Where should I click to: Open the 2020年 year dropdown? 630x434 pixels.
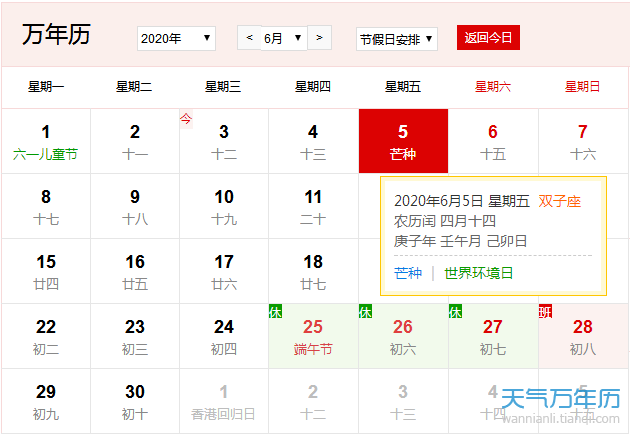click(176, 39)
